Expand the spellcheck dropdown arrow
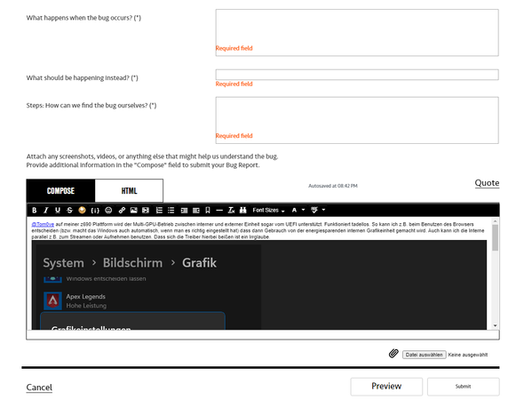This screenshot has width=532, height=400. point(323,210)
